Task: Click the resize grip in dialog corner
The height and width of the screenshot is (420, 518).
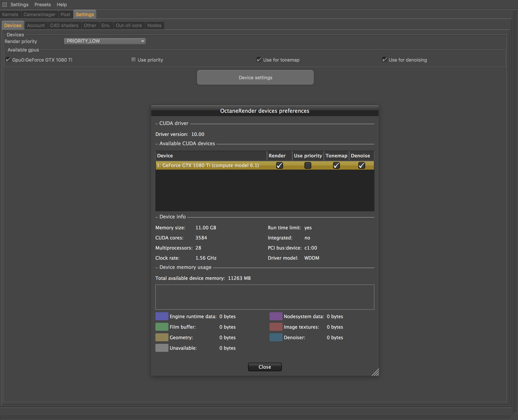Action: click(x=375, y=372)
